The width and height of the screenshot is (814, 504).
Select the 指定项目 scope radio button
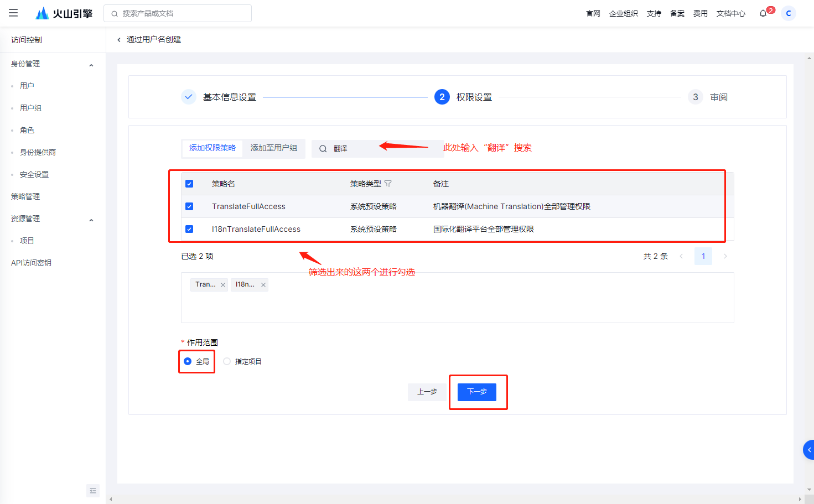click(x=227, y=361)
